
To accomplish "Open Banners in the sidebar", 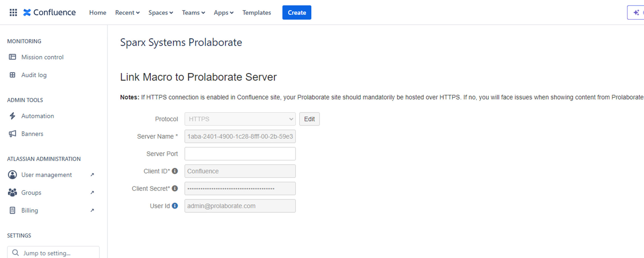I will [32, 134].
